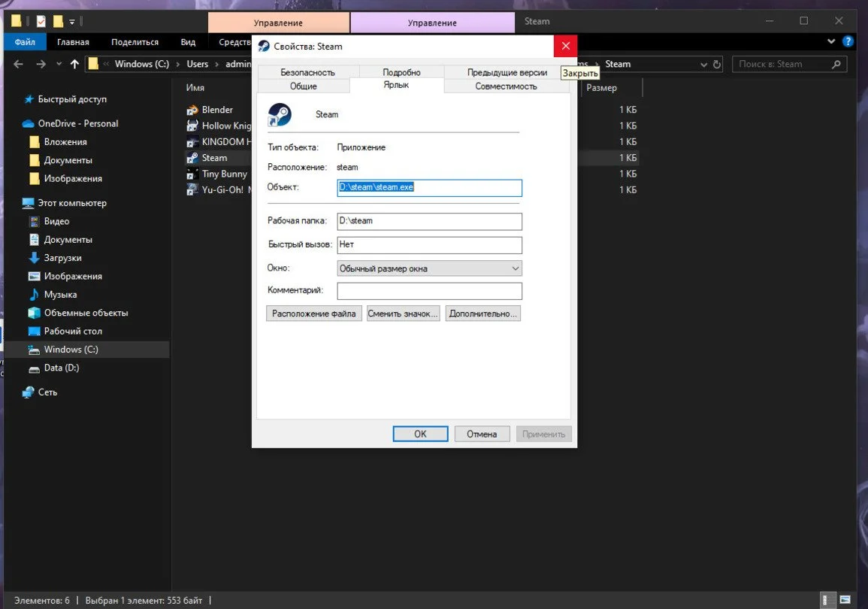Click the refresh button in address bar

(x=717, y=64)
